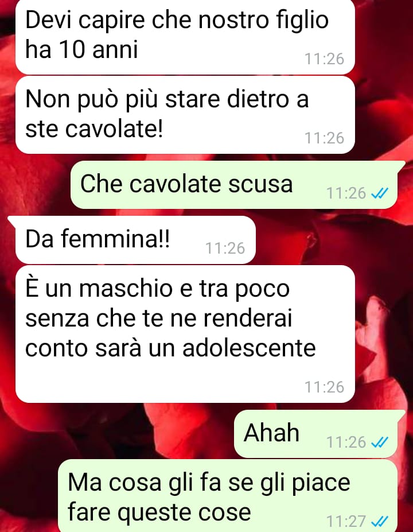Screen dimensions: 413x532
Task: Tap the 11:26 timestamp under 'ha 10 anni'
Action: [x=325, y=59]
